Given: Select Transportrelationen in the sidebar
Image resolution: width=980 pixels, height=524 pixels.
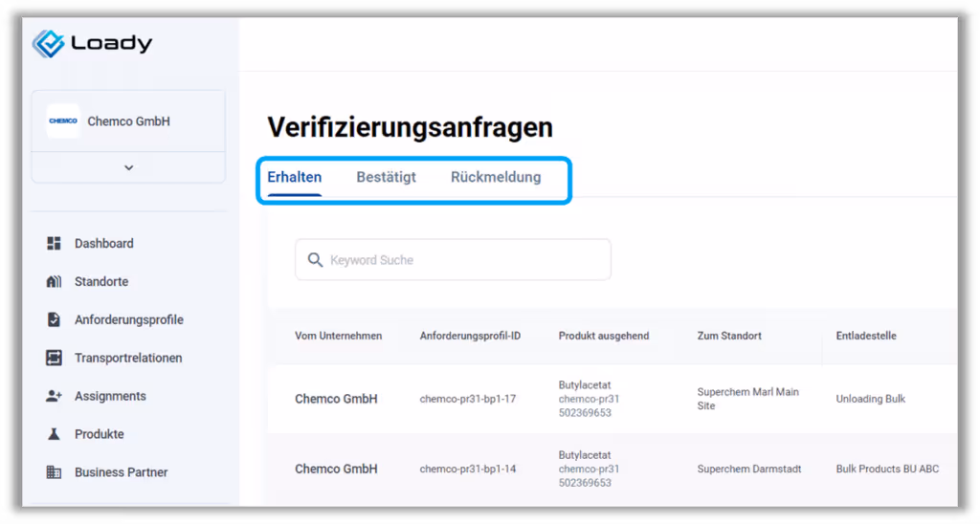Looking at the screenshot, I should pyautogui.click(x=128, y=358).
